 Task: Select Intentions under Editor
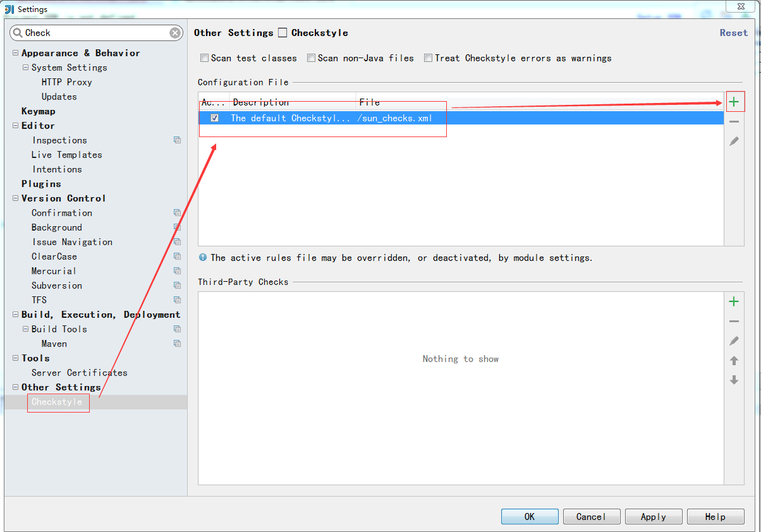pyautogui.click(x=57, y=169)
